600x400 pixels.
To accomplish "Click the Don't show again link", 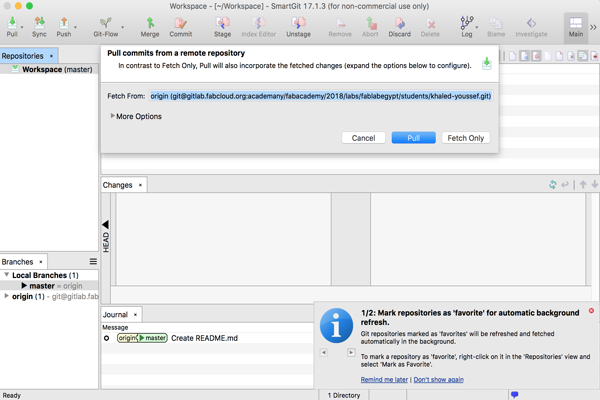I will pos(439,379).
